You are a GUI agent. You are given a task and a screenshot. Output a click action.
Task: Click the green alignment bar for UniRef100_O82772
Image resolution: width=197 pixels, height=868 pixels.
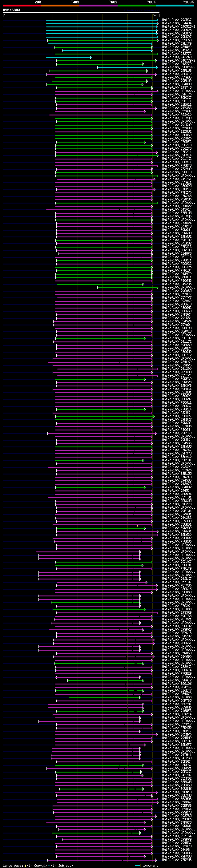pos(107,54)
